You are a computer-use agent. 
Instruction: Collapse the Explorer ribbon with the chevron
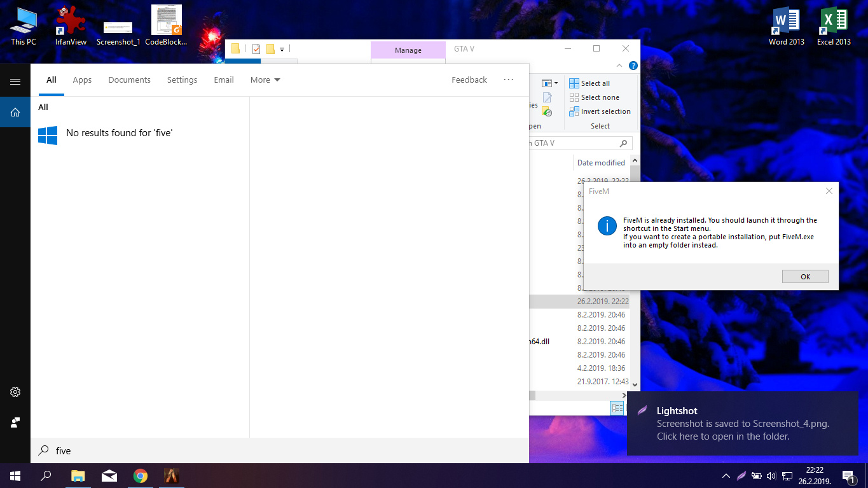click(619, 66)
